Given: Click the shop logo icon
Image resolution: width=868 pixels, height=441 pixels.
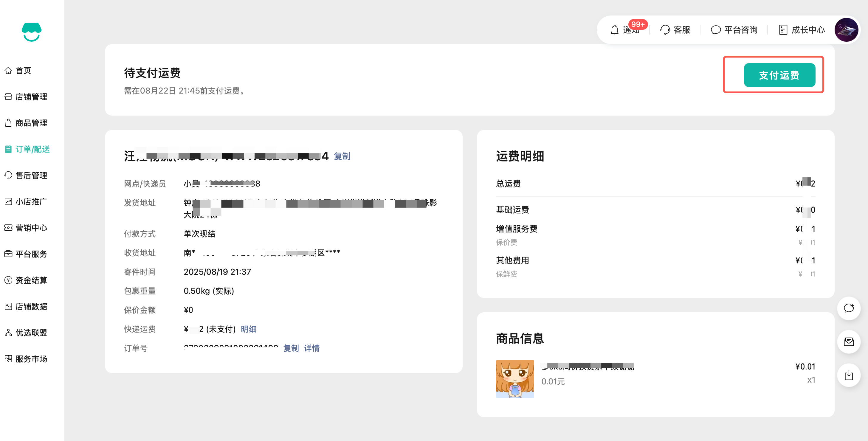Looking at the screenshot, I should [x=31, y=32].
